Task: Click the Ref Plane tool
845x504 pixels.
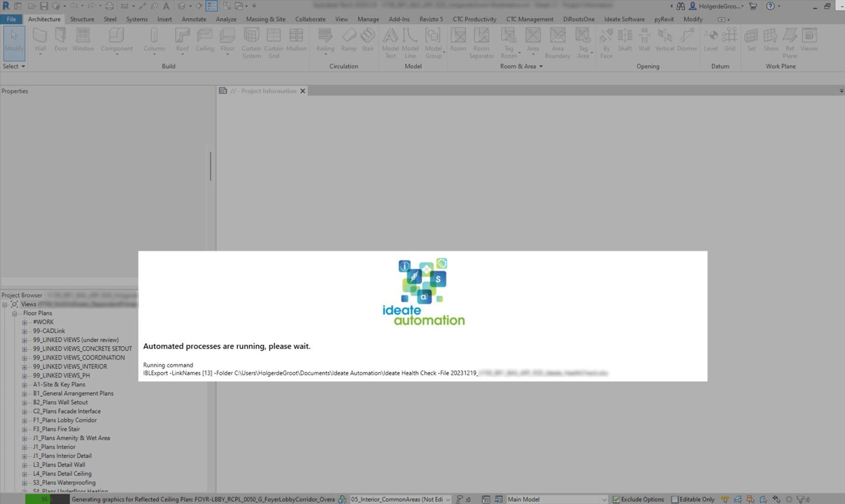Action: tap(789, 43)
